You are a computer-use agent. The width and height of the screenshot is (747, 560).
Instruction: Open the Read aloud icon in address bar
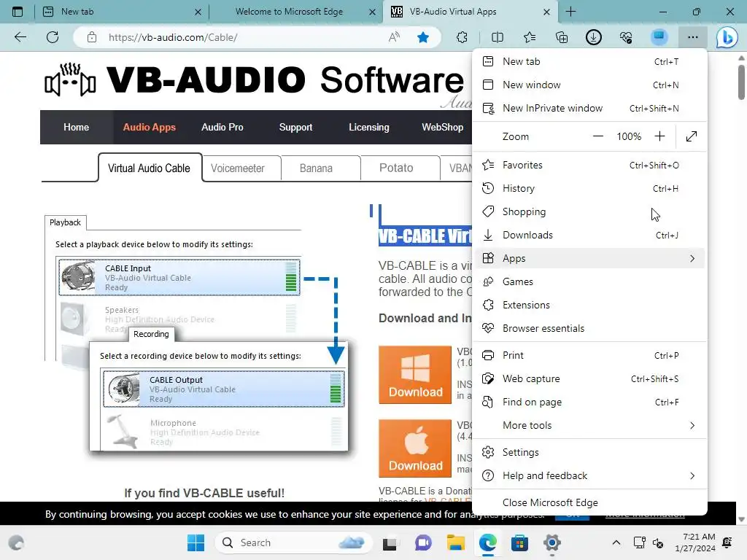click(394, 37)
